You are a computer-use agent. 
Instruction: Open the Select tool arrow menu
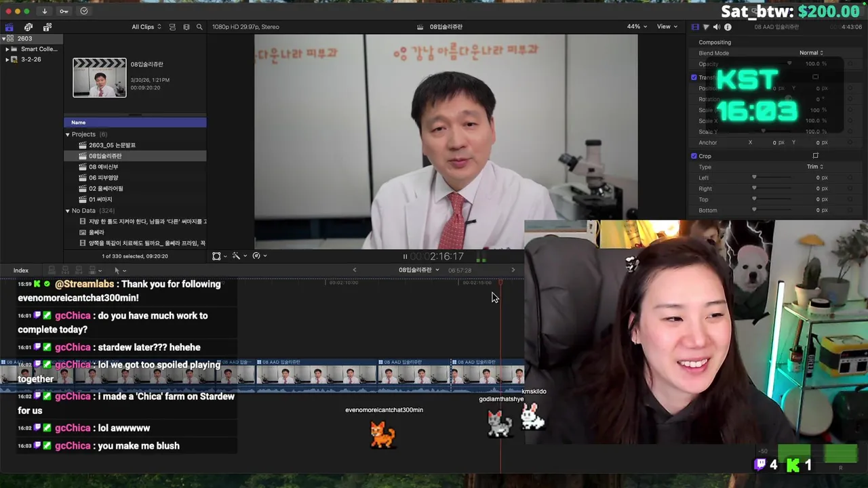[x=119, y=270]
